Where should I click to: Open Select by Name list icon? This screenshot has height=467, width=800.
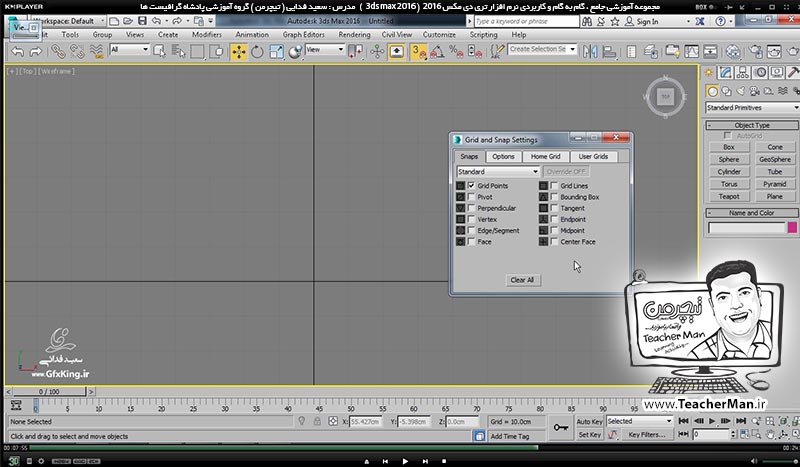tap(178, 52)
